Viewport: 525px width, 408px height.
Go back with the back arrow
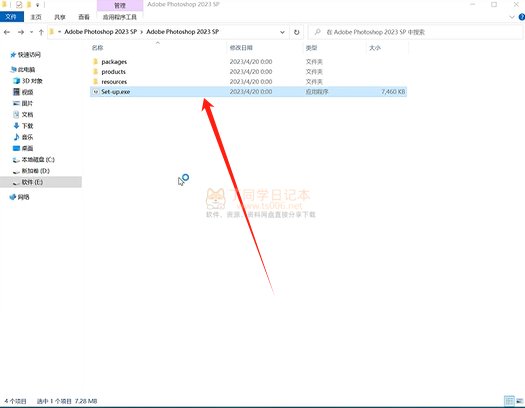(x=7, y=32)
